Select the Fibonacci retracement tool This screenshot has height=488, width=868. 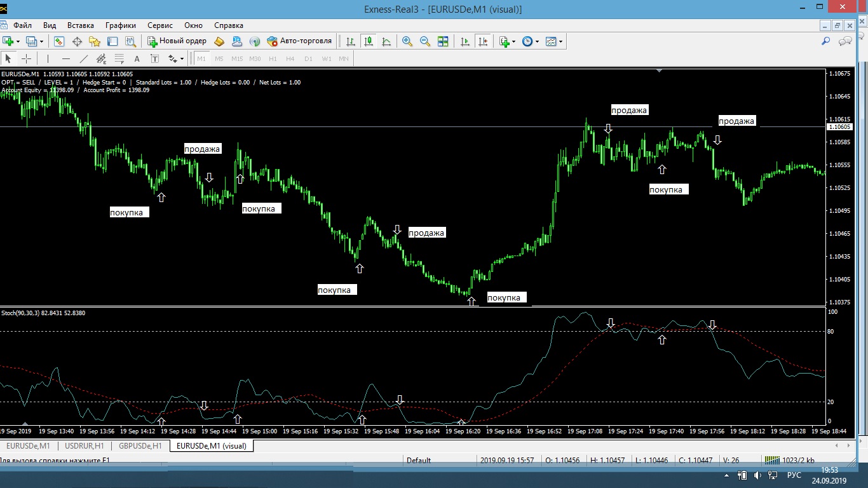pyautogui.click(x=119, y=58)
